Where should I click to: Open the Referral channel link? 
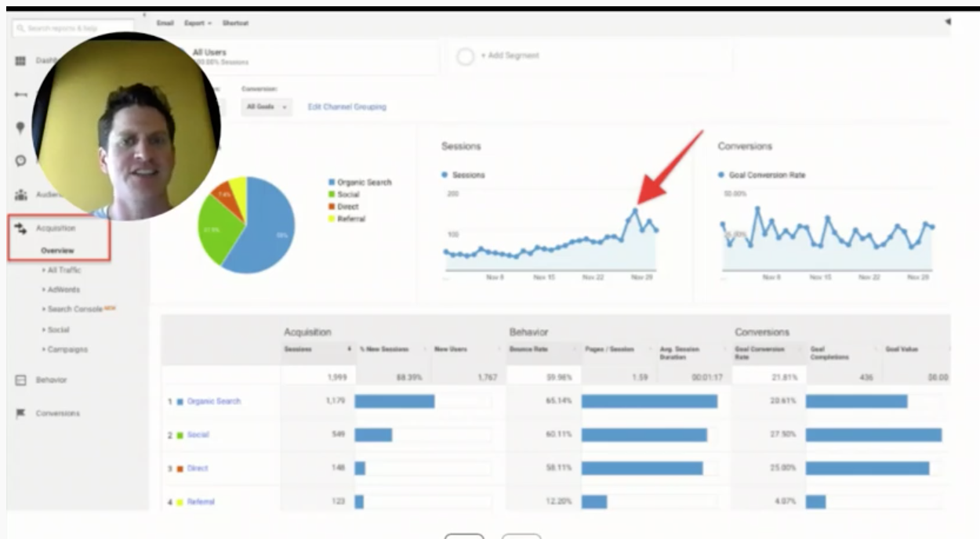pos(201,502)
